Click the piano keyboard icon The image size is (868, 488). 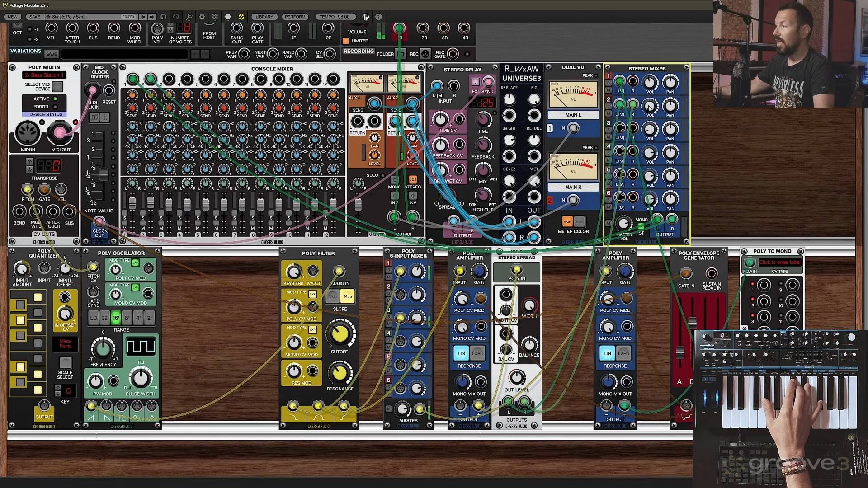(366, 17)
